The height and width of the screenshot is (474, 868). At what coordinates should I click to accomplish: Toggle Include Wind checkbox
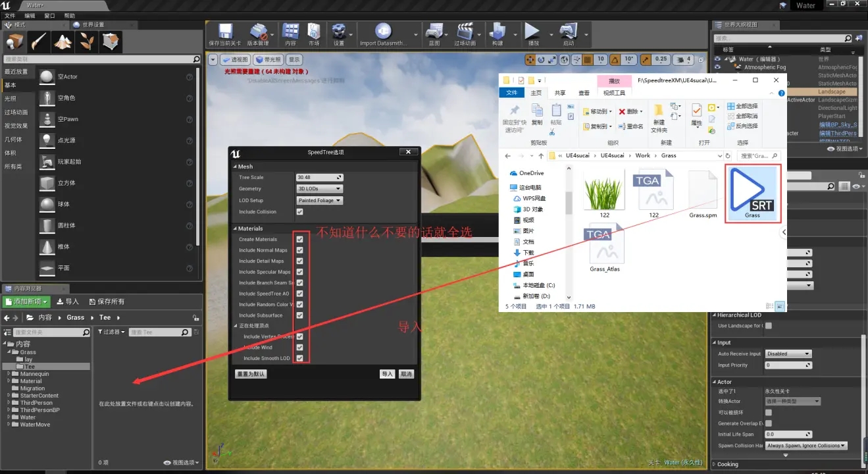(299, 348)
